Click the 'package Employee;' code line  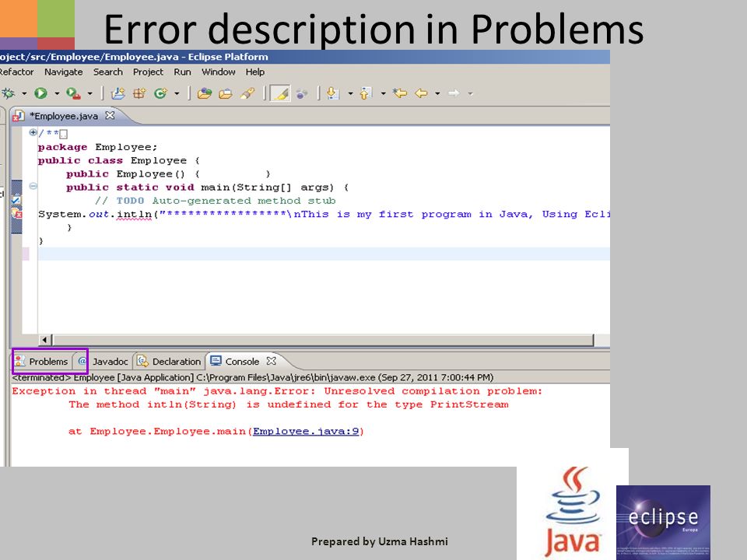pyautogui.click(x=98, y=147)
